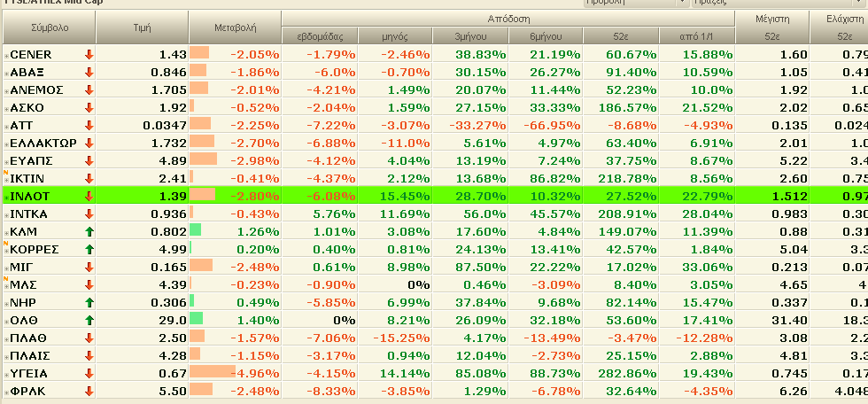This screenshot has width=868, height=404.
Task: Select the ΕΛΛΑΚΤΩΡ symbol name
Action: tap(43, 143)
